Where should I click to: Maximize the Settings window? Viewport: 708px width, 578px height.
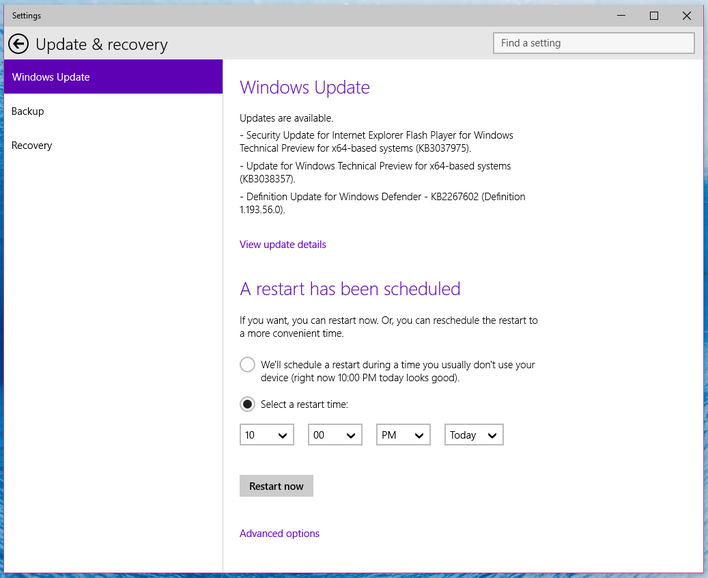(654, 16)
